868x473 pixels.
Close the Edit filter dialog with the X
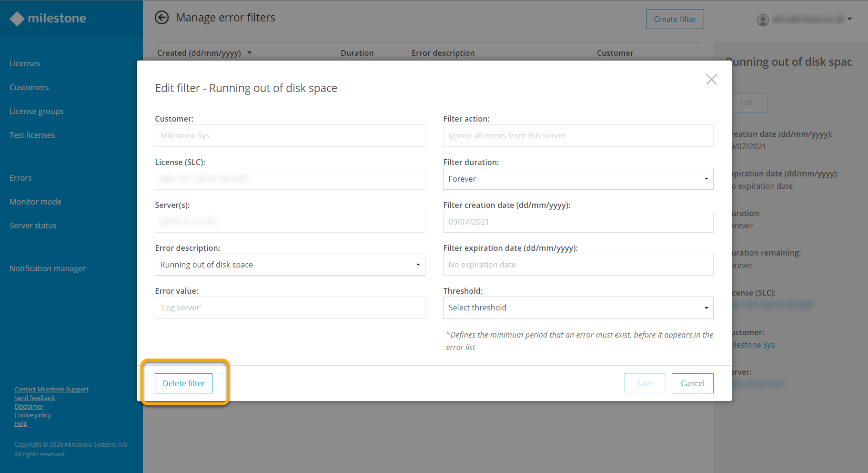[x=711, y=80]
